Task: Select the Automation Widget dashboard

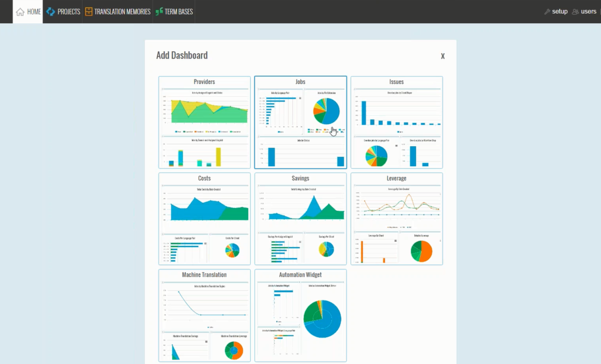Action: point(301,315)
